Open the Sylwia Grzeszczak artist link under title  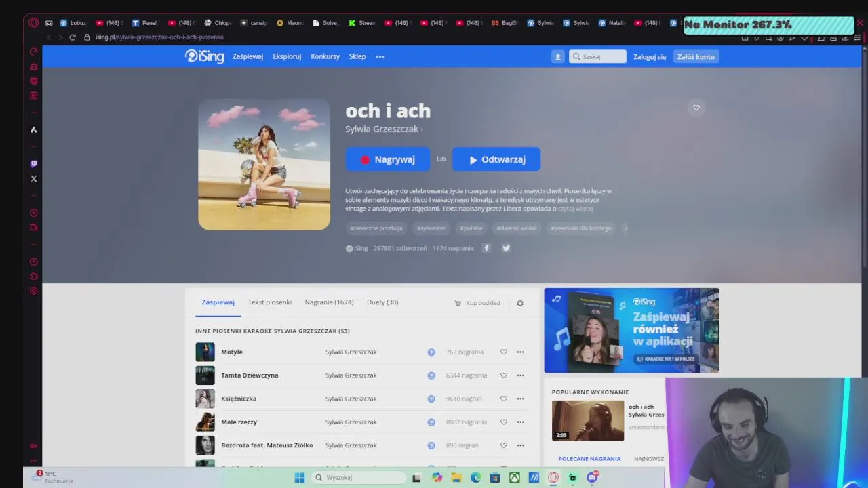[383, 129]
